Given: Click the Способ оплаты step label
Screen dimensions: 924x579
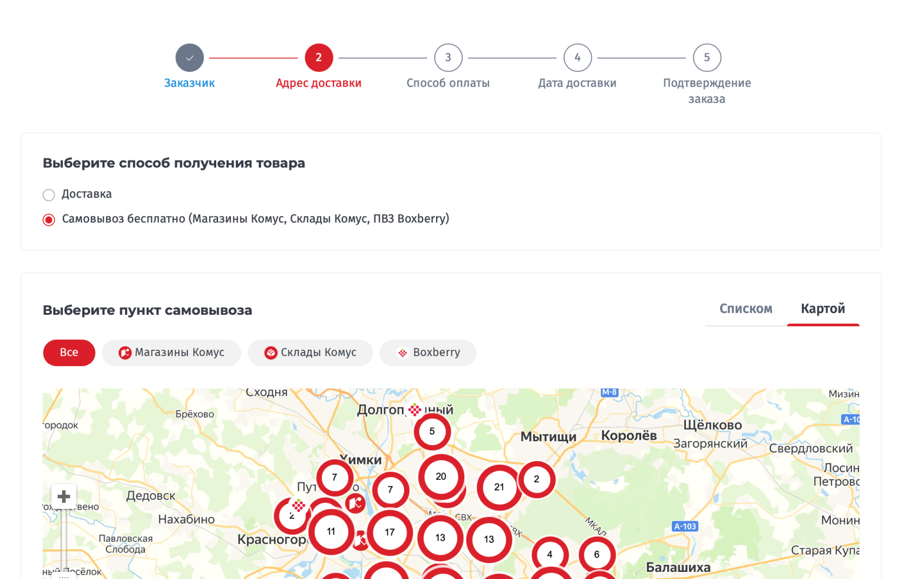Looking at the screenshot, I should (x=448, y=83).
